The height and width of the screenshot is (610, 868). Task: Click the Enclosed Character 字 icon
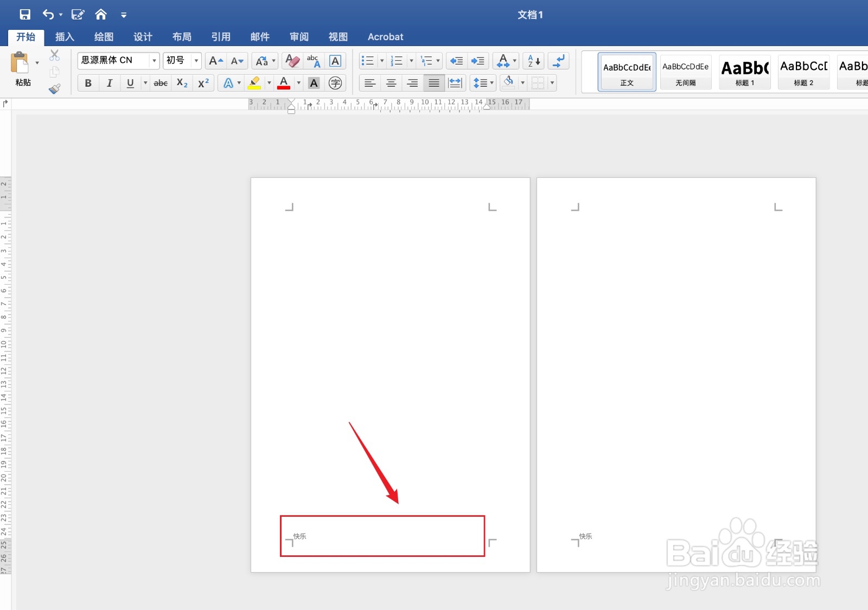click(x=335, y=83)
